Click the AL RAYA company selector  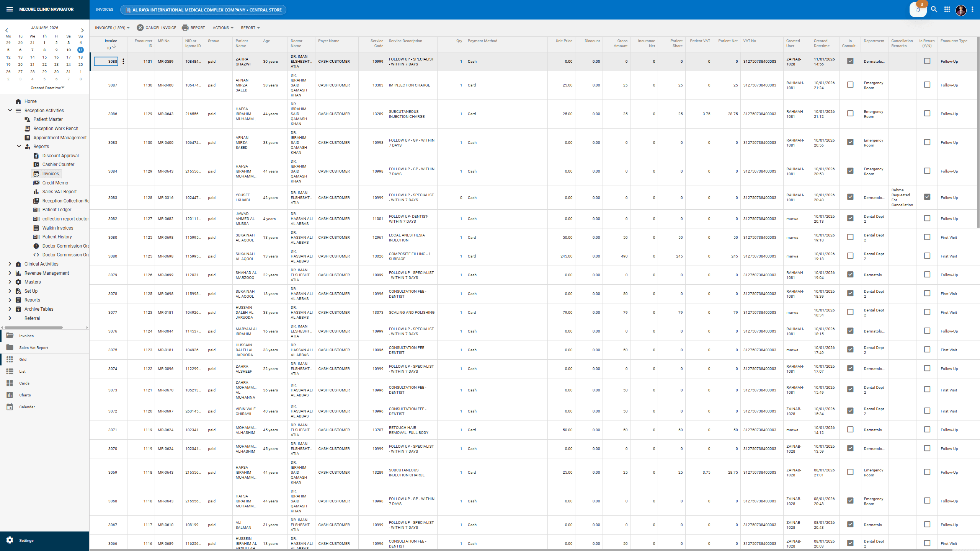pos(203,10)
